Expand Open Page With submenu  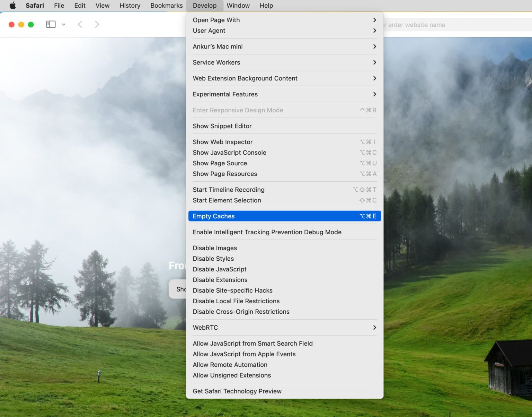285,20
